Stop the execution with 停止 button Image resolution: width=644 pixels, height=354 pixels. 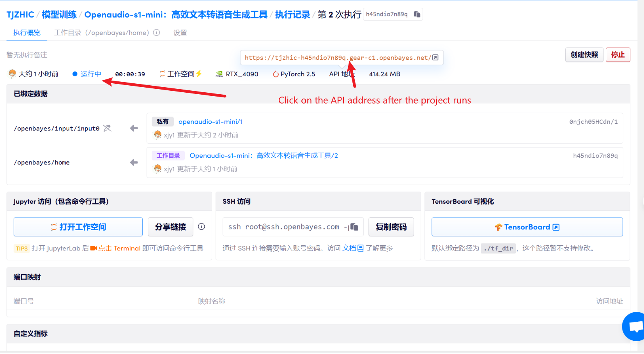(617, 55)
